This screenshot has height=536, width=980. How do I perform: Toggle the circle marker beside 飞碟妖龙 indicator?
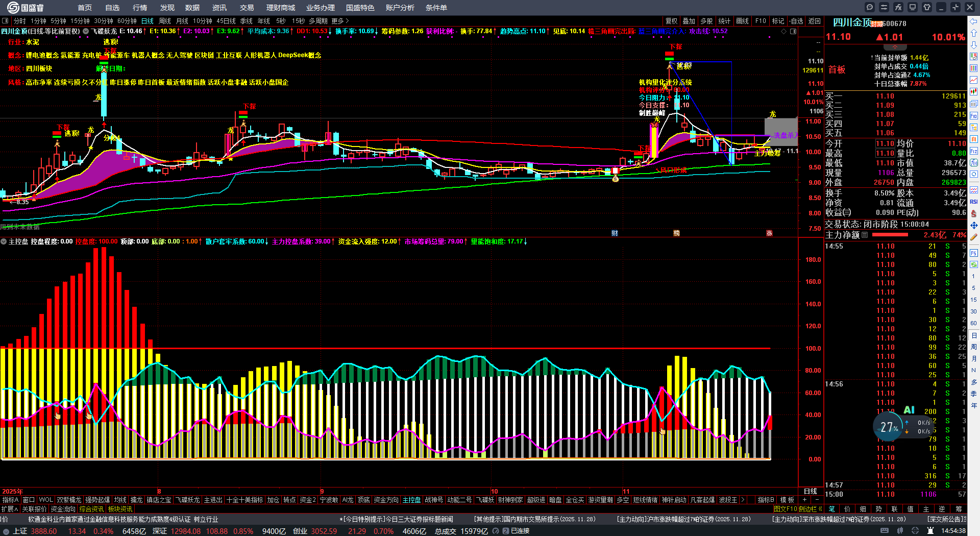click(86, 31)
